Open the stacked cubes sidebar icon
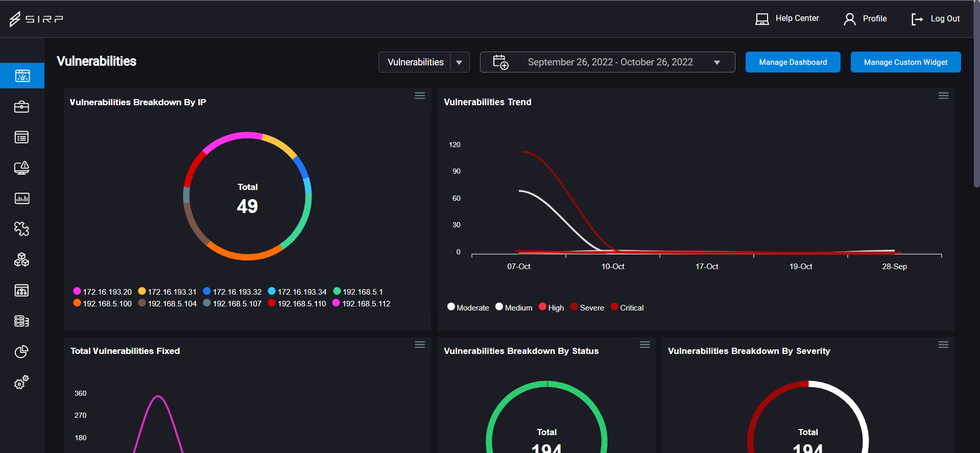This screenshot has height=453, width=980. pos(21,259)
